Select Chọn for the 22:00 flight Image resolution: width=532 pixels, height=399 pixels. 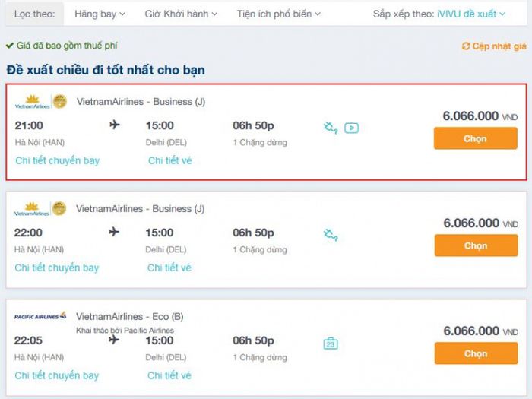[476, 245]
